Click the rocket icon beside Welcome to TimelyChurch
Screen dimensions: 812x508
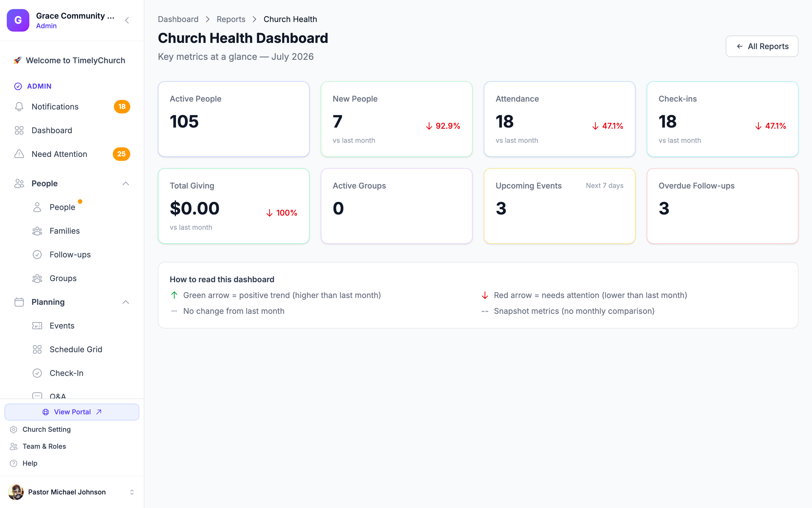17,60
